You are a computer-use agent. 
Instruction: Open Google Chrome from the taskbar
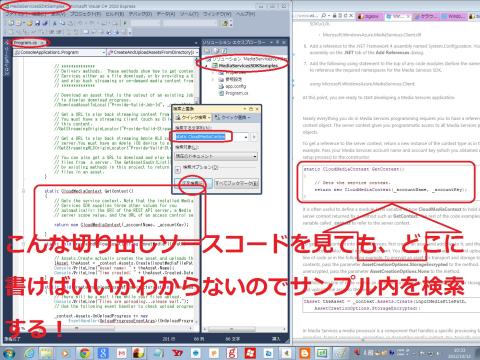[85, 353]
